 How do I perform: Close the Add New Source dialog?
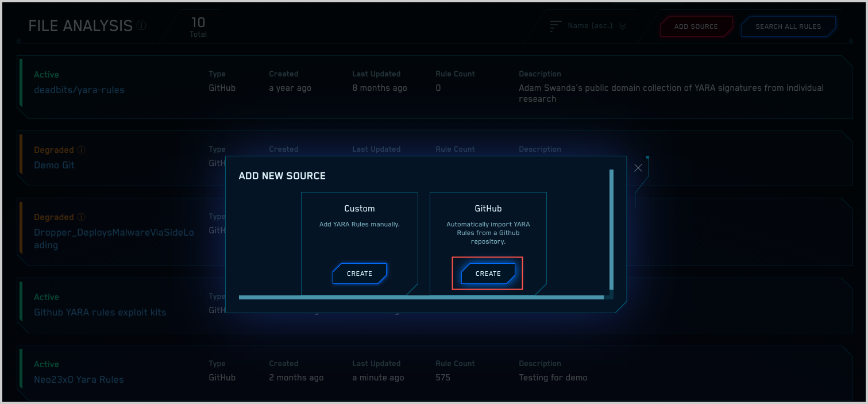pos(638,168)
